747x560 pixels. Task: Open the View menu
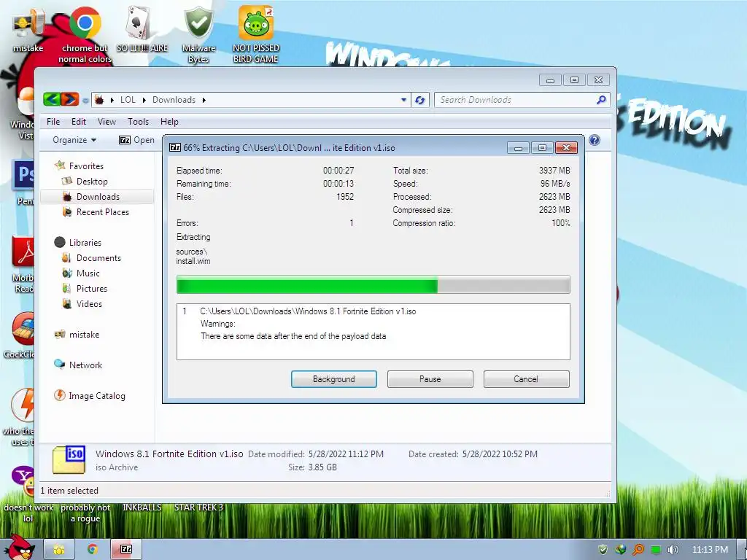[107, 122]
